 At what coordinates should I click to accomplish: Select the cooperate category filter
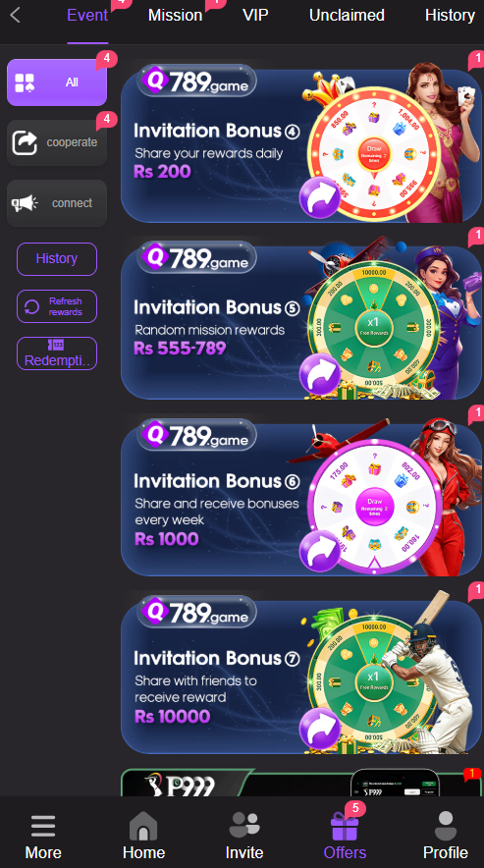[x=57, y=142]
